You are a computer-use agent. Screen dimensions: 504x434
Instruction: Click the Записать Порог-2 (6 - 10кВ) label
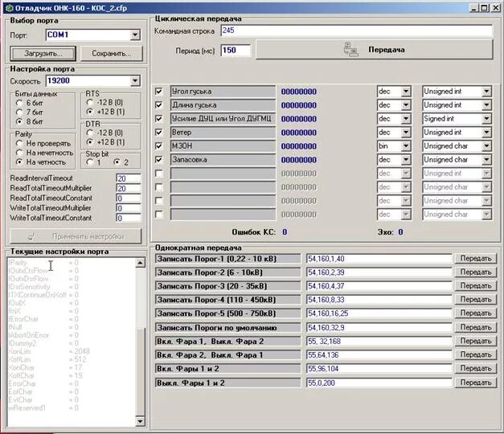pyautogui.click(x=227, y=272)
